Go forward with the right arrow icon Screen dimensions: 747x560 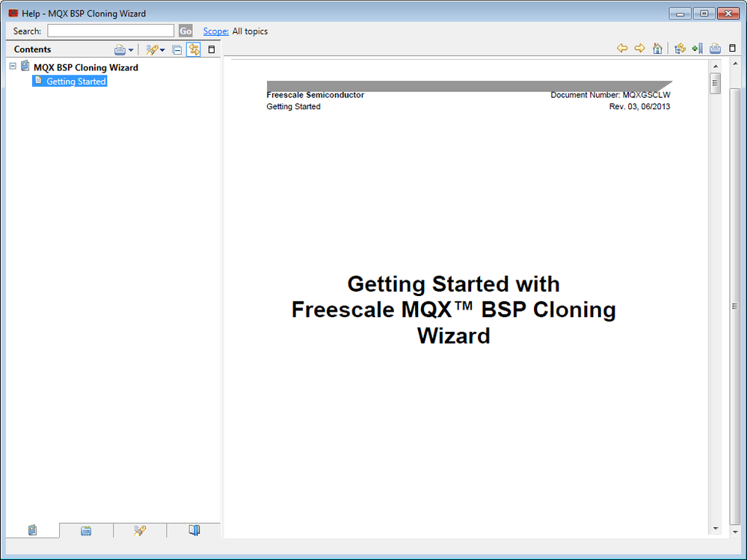pyautogui.click(x=640, y=48)
